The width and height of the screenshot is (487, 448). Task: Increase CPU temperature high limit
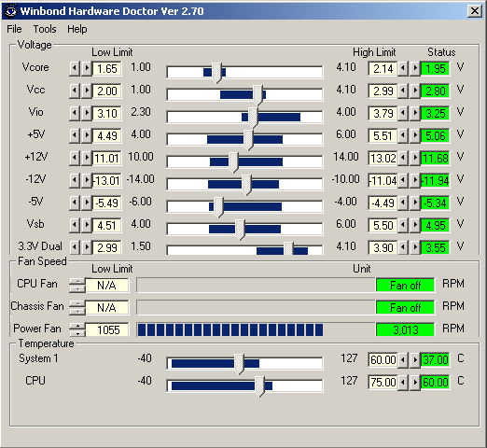[x=415, y=382]
